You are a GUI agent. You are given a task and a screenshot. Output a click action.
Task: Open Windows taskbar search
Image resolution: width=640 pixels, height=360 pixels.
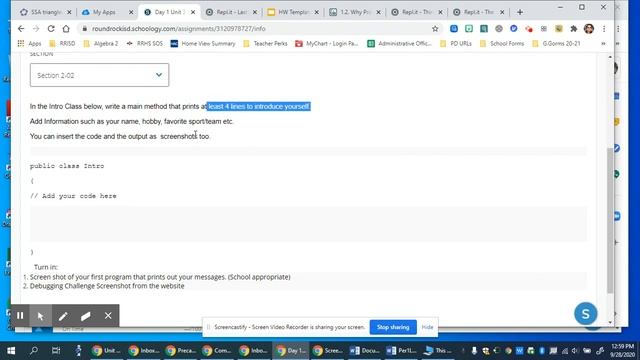(34, 350)
